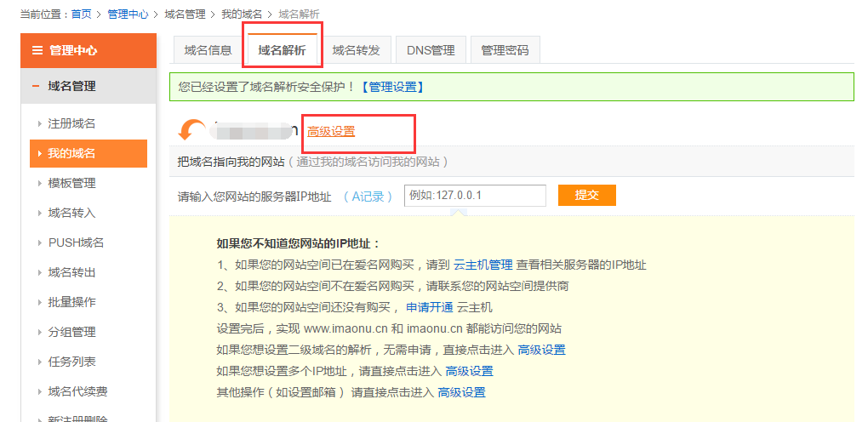Select the 管理密码 tab

[x=505, y=50]
